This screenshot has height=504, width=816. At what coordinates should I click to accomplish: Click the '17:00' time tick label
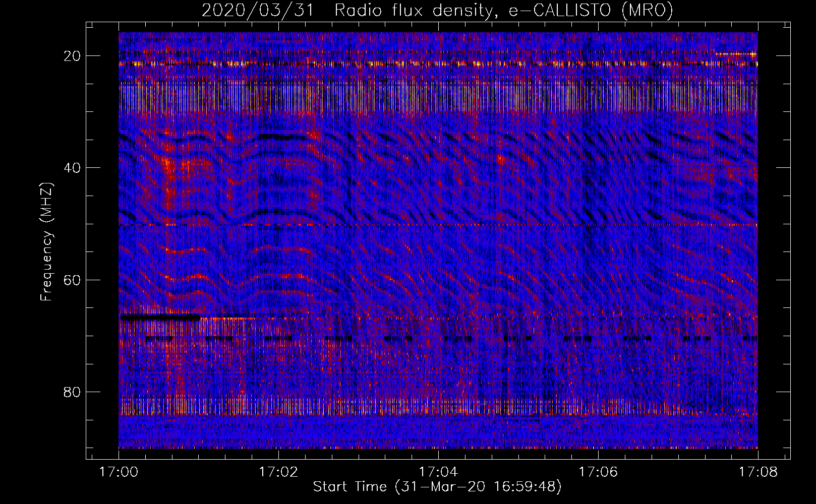pos(119,472)
